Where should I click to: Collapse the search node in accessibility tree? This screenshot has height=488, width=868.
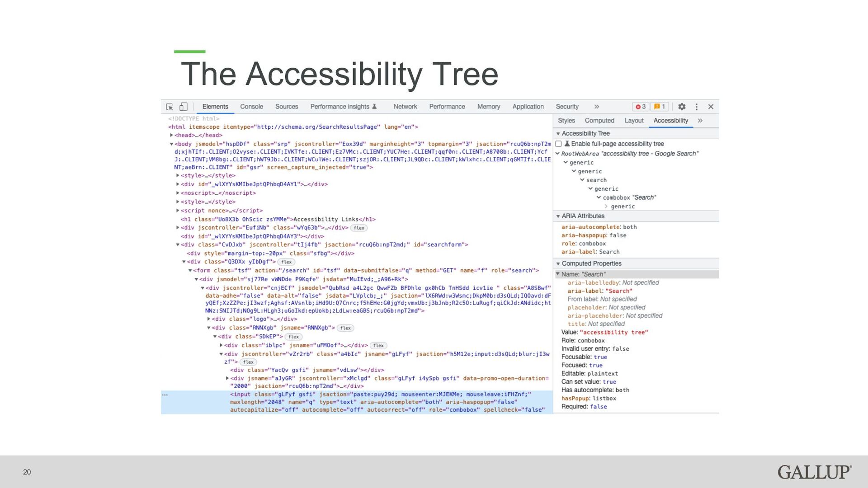click(x=582, y=180)
